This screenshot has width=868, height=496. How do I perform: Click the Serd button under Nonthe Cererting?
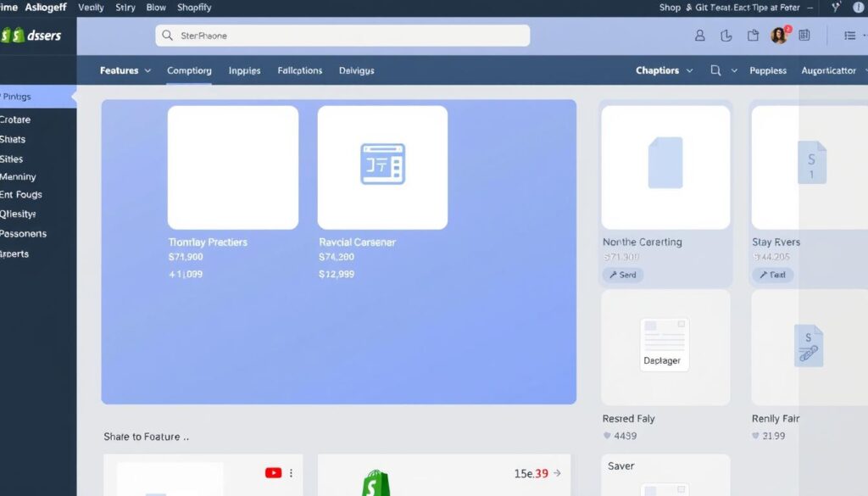pyautogui.click(x=623, y=275)
